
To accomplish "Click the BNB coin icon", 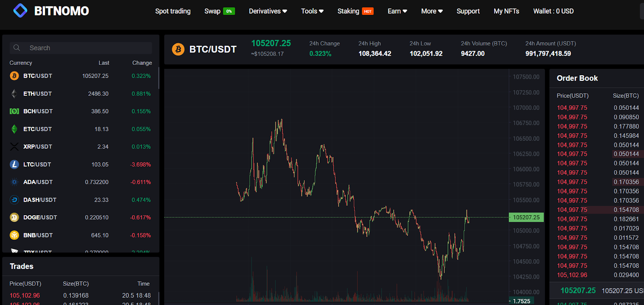I will pyautogui.click(x=14, y=235).
